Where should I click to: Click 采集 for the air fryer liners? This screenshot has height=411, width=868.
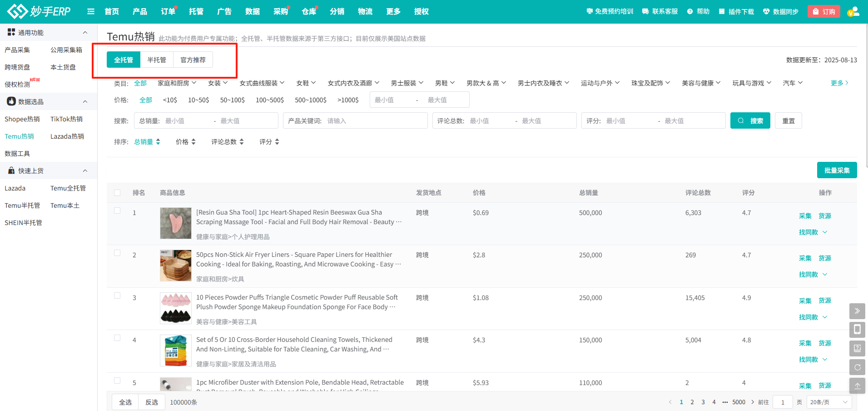click(x=805, y=258)
